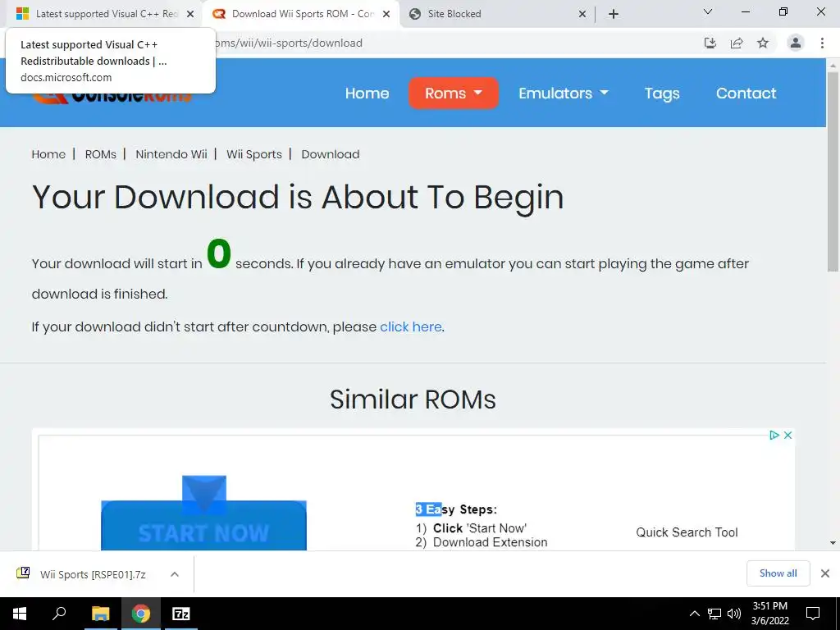The image size is (840, 630).
Task: Click the Download breadcrumb
Action: 330,154
